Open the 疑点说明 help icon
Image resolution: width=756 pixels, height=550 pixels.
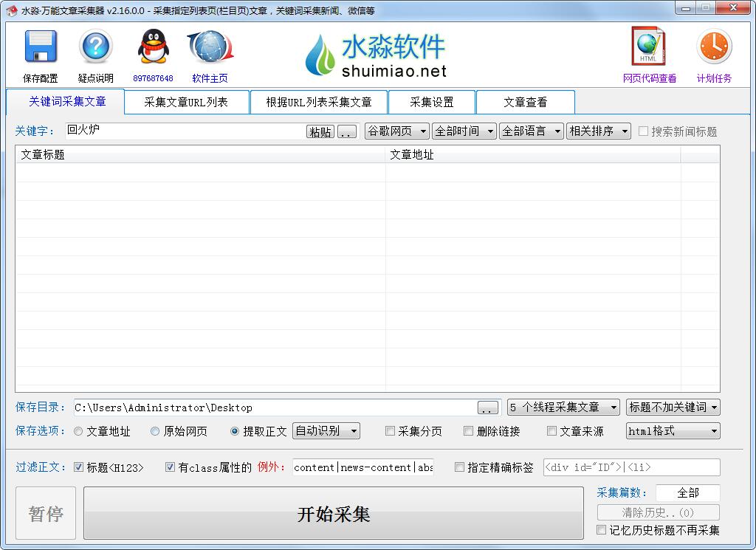click(x=96, y=47)
